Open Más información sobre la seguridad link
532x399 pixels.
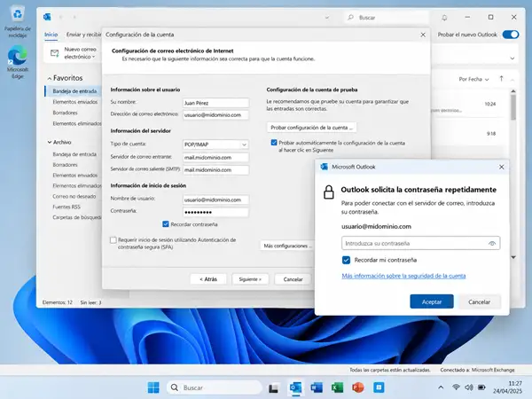pyautogui.click(x=403, y=276)
